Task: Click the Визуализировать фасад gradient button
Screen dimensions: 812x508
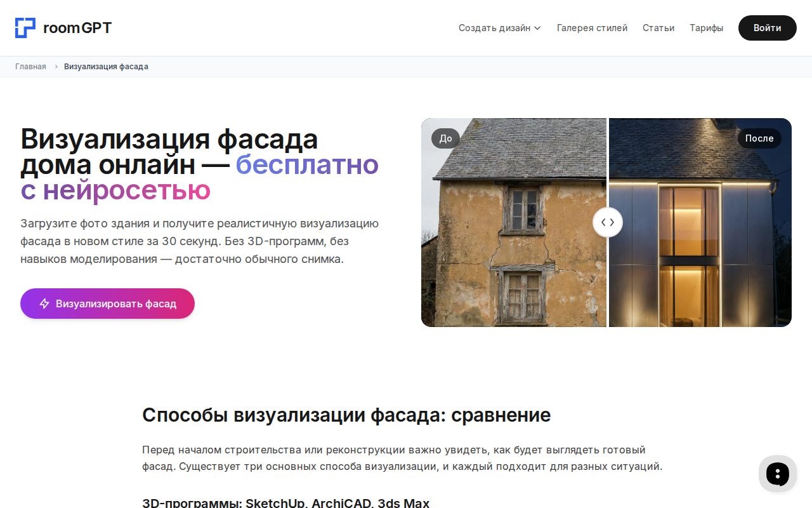Action: [x=107, y=304]
